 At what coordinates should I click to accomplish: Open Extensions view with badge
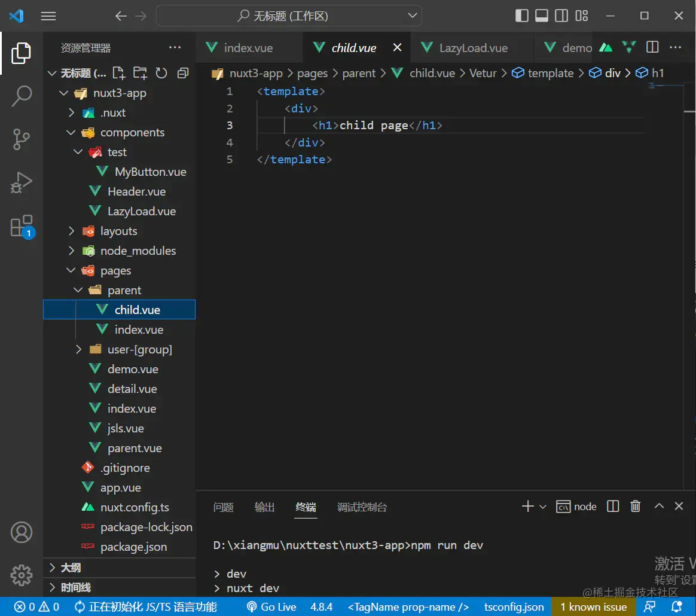[x=21, y=225]
